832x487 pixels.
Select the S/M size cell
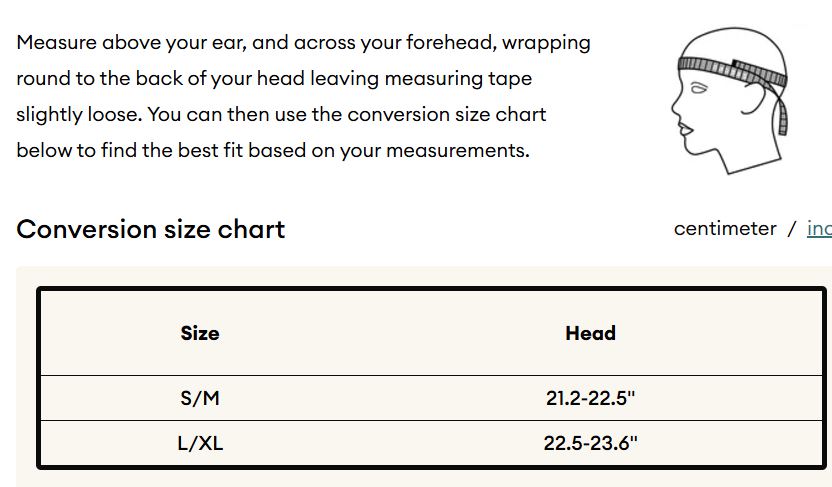(x=200, y=398)
